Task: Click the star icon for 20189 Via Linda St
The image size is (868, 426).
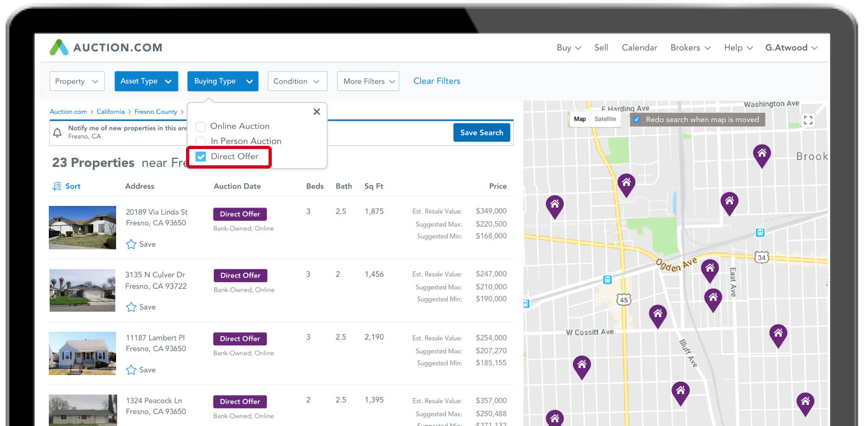Action: (131, 244)
